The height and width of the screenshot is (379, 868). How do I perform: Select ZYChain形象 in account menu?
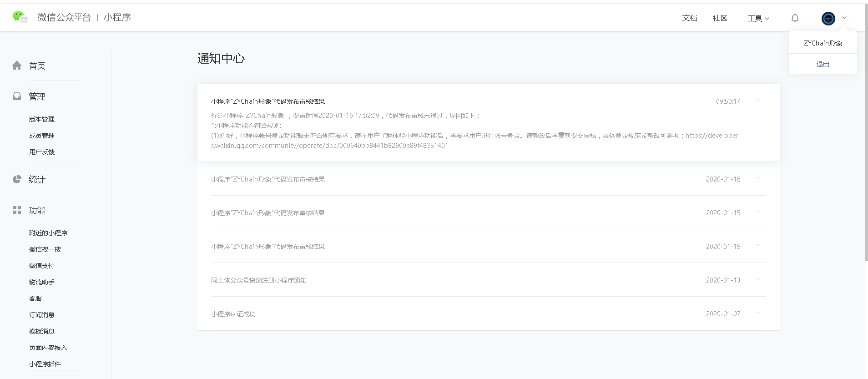coord(823,43)
